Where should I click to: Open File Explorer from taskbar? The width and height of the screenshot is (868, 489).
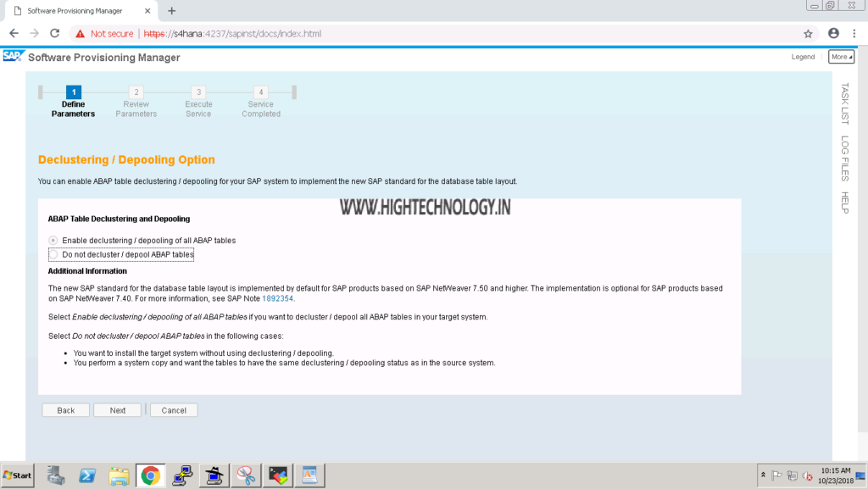(x=119, y=475)
